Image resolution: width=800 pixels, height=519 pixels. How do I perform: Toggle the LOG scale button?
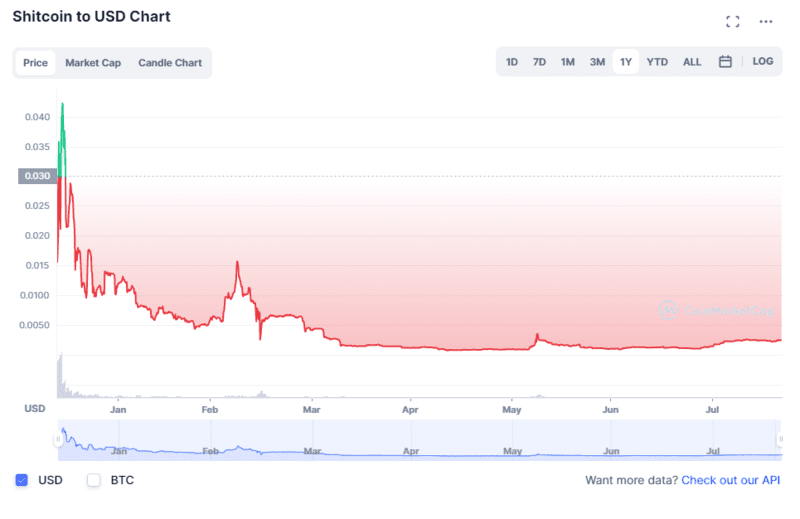[763, 62]
